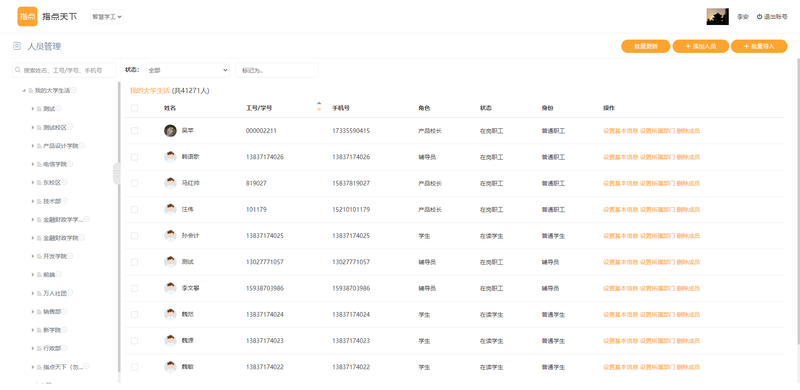Viewport: 800px width, 390px height.
Task: Tick the checkbox for row 13837174025
Action: click(x=134, y=235)
